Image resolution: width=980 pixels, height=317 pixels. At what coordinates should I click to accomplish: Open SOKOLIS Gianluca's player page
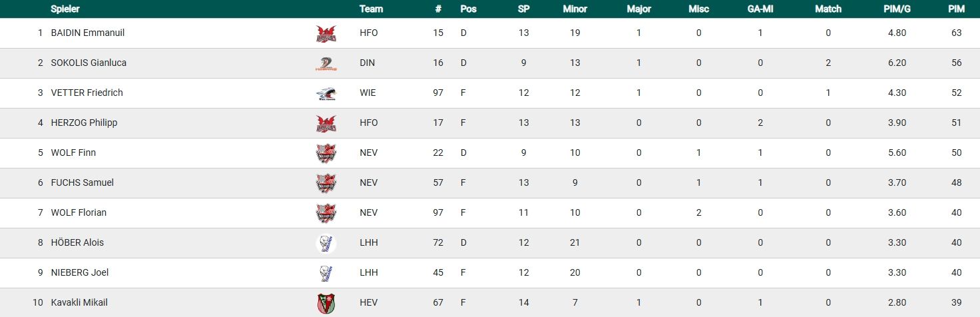(89, 63)
